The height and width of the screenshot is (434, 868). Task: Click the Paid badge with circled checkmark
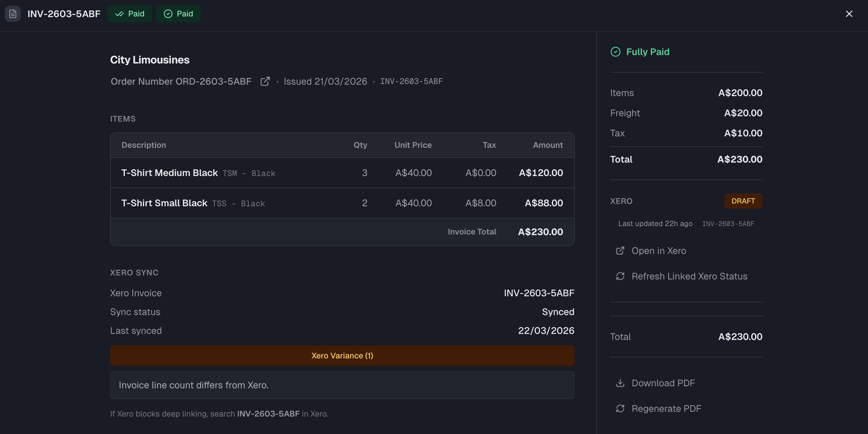(178, 14)
